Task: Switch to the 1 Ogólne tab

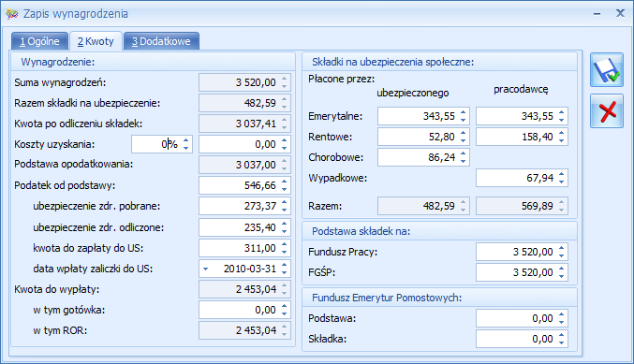Action: tap(39, 41)
